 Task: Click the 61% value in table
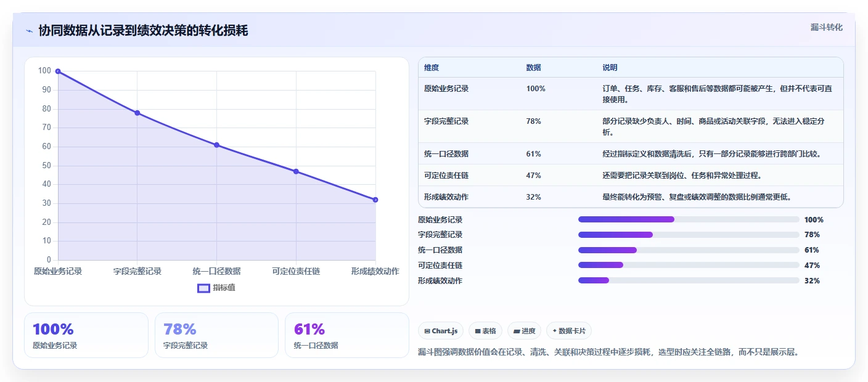(534, 153)
